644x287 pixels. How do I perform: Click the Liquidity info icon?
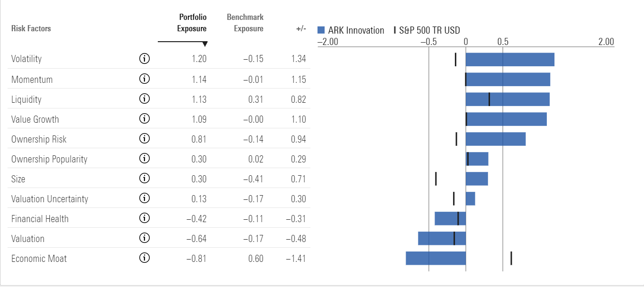[x=145, y=99]
